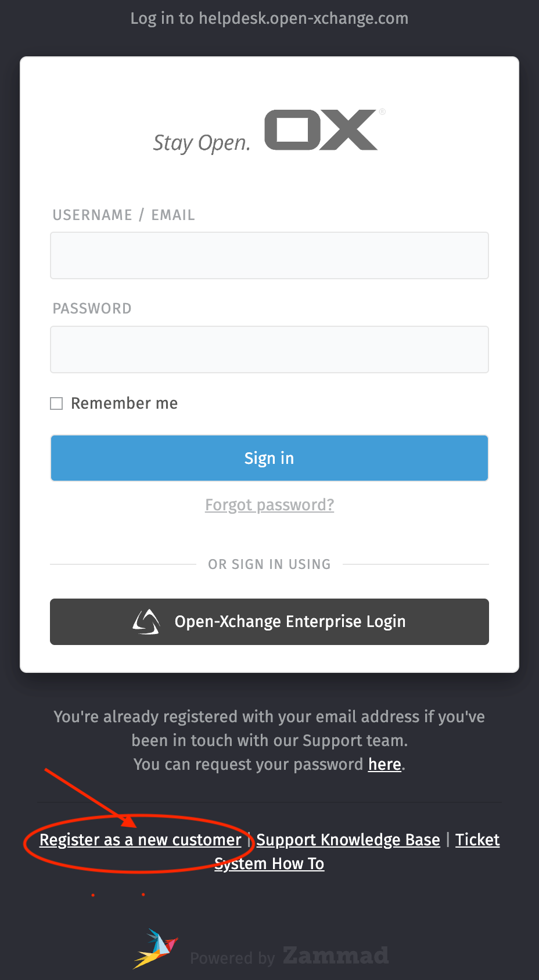Click the Zammad wordmark in the footer
The image size is (539, 980).
coord(336,956)
